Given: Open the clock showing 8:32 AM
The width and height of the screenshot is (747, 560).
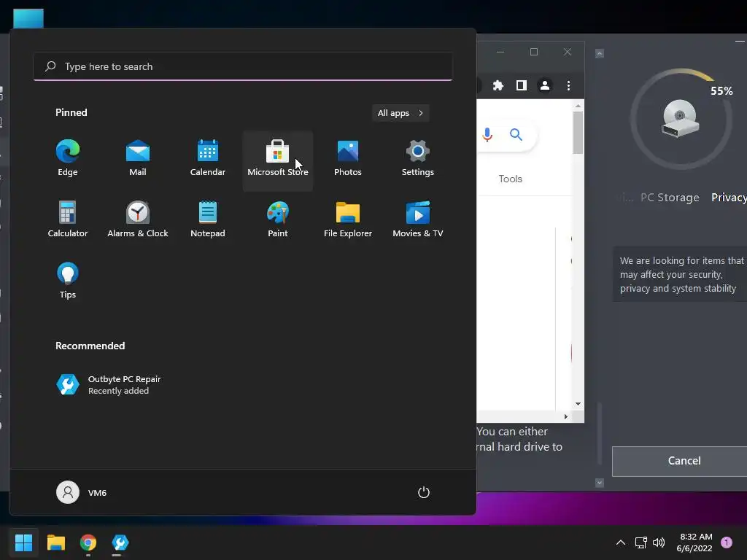Looking at the screenshot, I should click(694, 542).
